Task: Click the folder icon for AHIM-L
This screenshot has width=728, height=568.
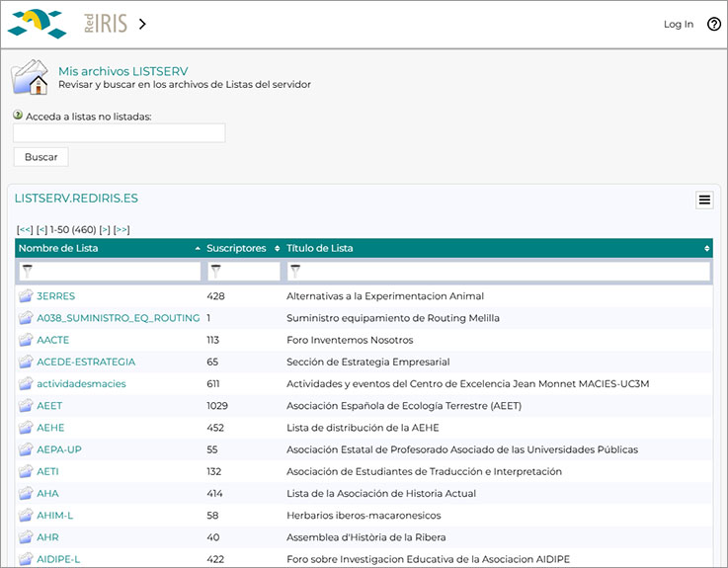Action: point(26,515)
